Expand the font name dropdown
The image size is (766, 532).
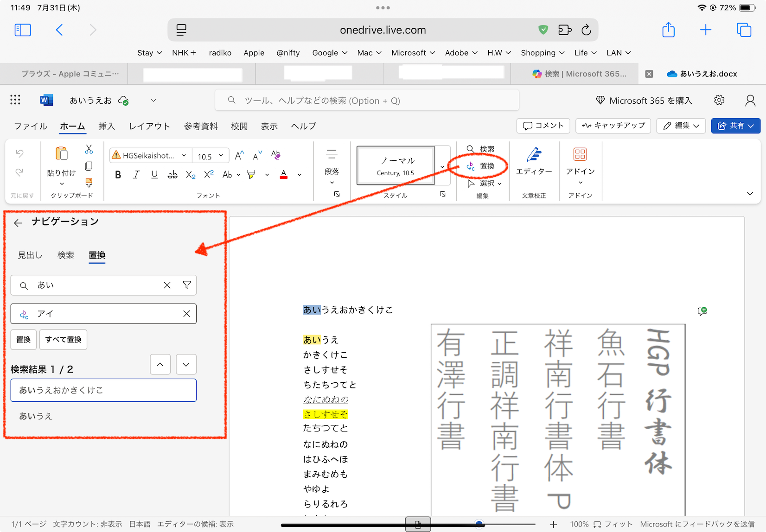pyautogui.click(x=184, y=156)
